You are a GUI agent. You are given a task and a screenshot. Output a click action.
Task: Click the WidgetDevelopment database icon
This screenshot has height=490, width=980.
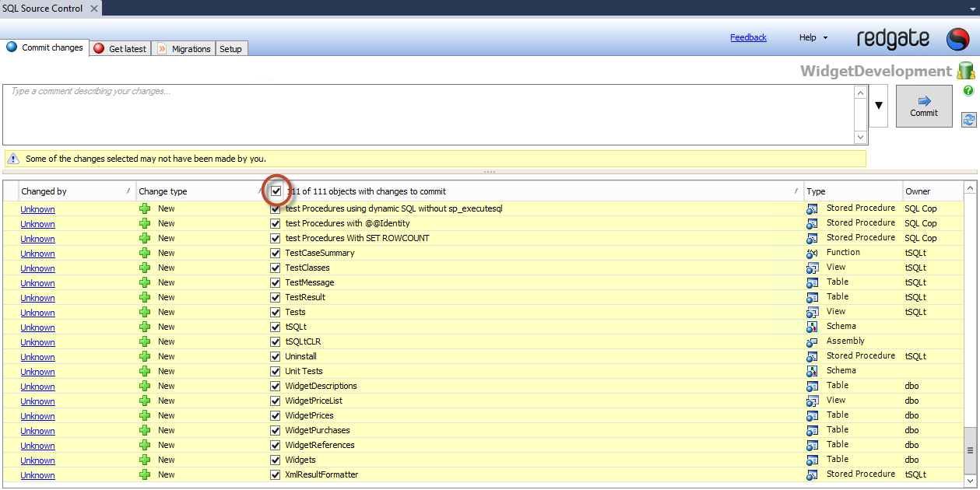point(966,71)
